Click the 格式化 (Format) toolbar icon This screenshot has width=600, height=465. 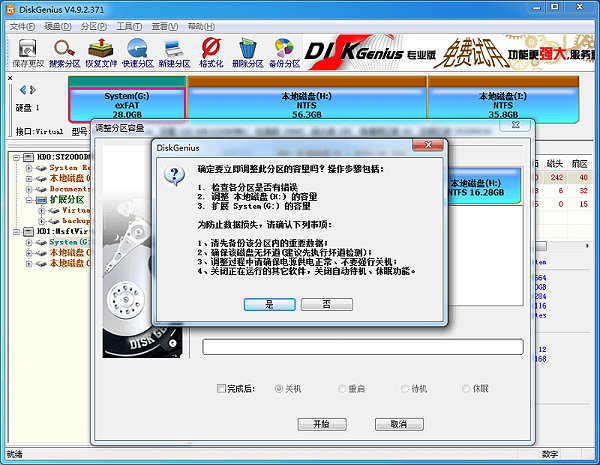pos(211,53)
